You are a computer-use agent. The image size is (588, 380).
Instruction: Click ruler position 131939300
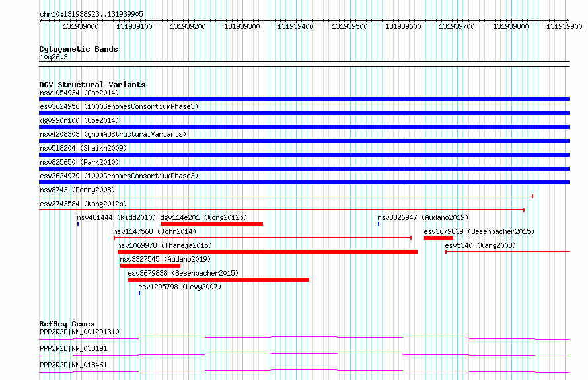pos(242,26)
